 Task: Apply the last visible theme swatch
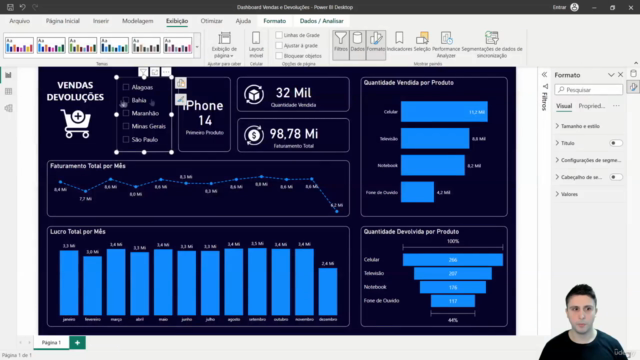click(178, 45)
